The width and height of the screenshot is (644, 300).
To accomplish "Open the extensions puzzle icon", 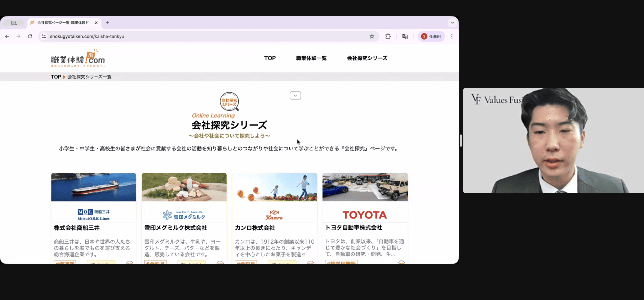I will point(388,36).
